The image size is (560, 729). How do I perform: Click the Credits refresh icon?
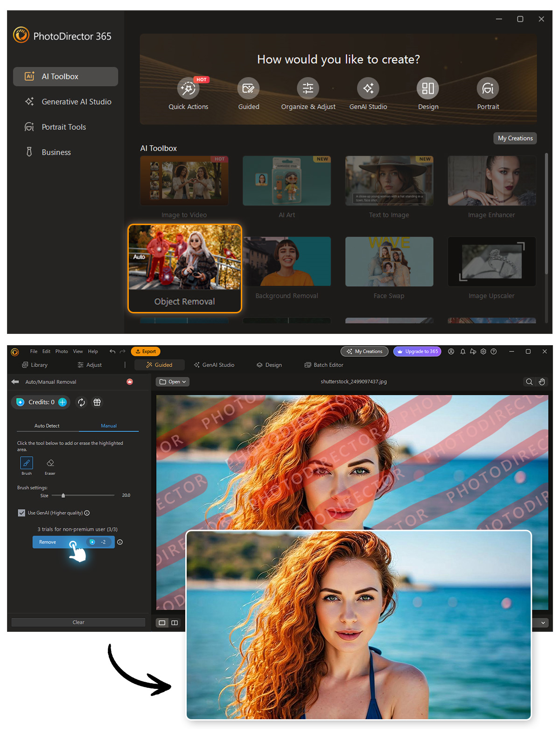pos(81,402)
